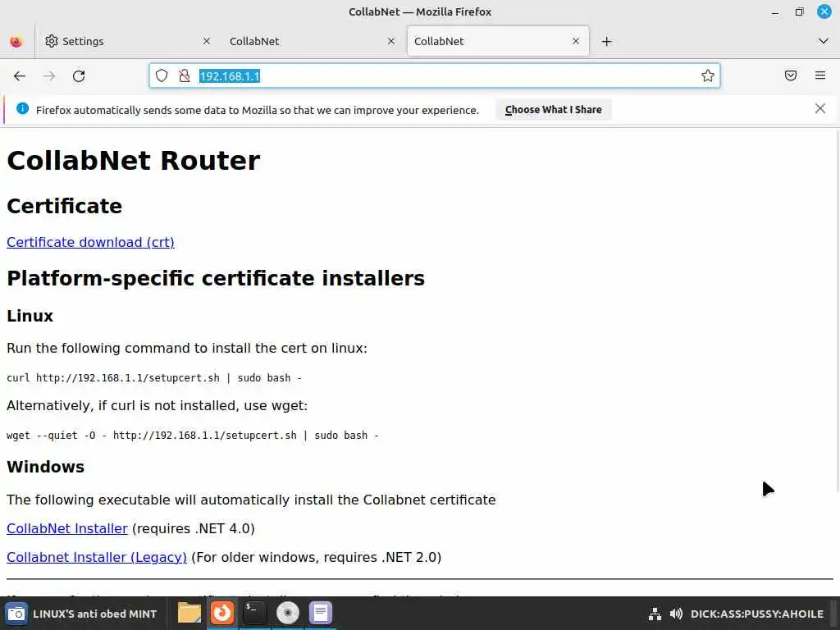Select the active CollabNet tab
Image resolution: width=840 pixels, height=630 pixels.
(498, 41)
